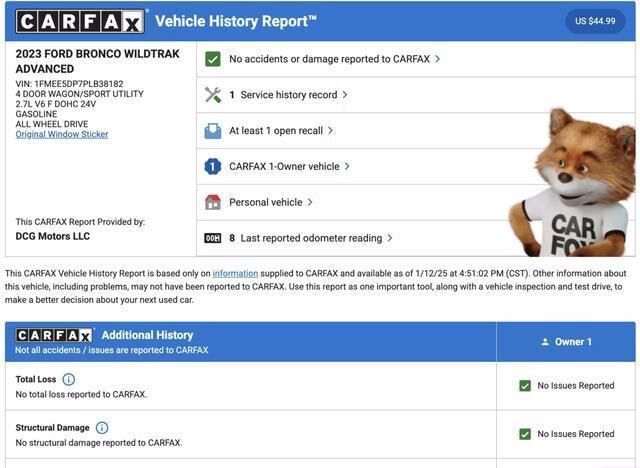The height and width of the screenshot is (468, 640).
Task: Open CARFAX 1-Owner vehicle section
Action: tap(284, 167)
